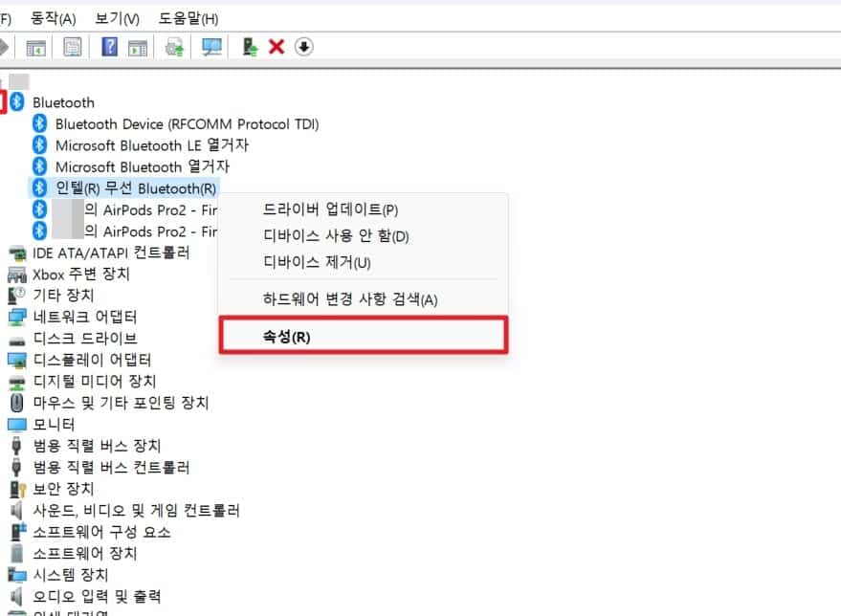Open the 도움말(H) menu
Image resolution: width=841 pixels, height=616 pixels.
187,19
